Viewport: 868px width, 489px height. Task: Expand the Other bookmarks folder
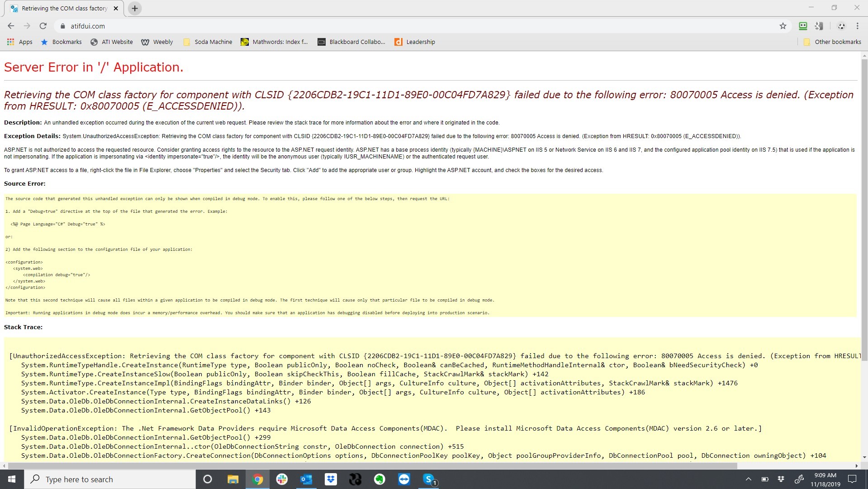[832, 42]
